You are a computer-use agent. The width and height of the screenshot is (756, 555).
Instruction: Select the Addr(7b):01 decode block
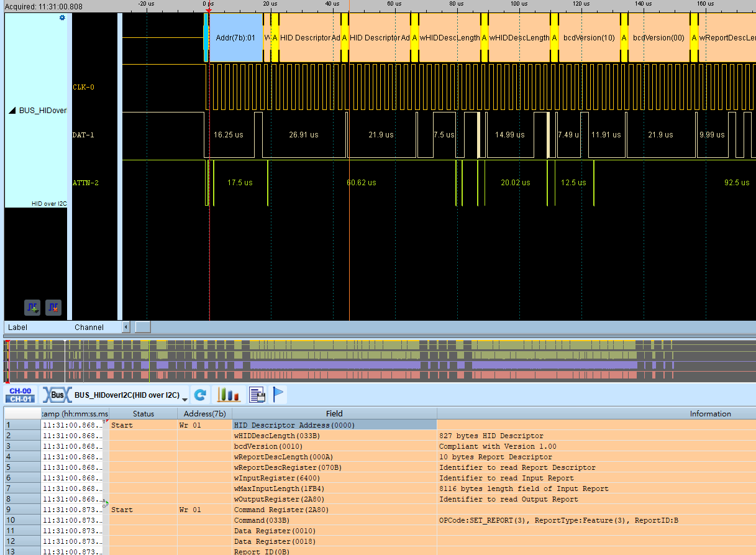click(235, 38)
